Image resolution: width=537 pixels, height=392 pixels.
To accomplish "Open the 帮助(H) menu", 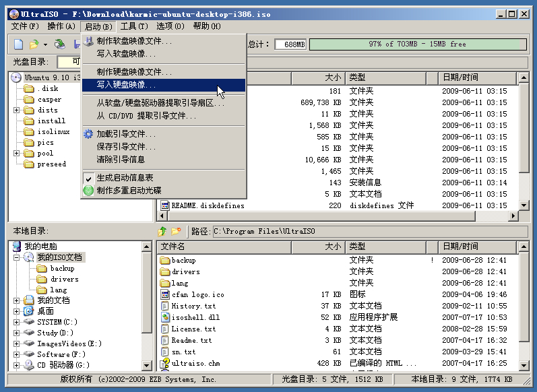I will [207, 26].
